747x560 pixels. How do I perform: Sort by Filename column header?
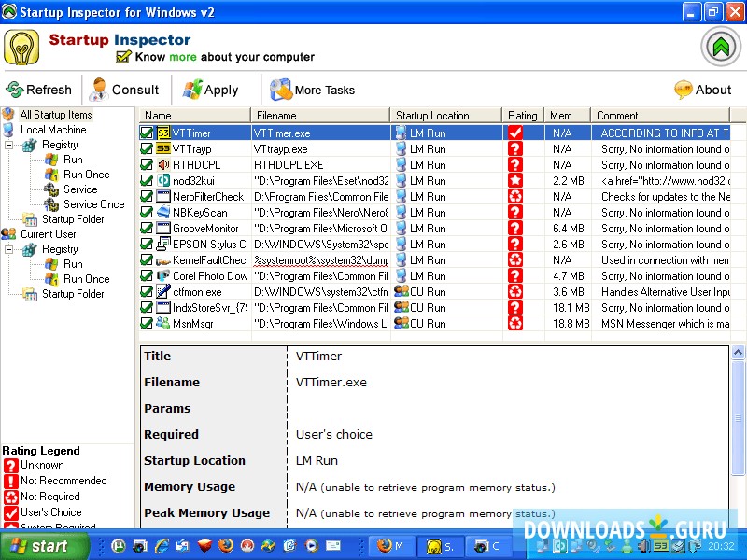[320, 115]
